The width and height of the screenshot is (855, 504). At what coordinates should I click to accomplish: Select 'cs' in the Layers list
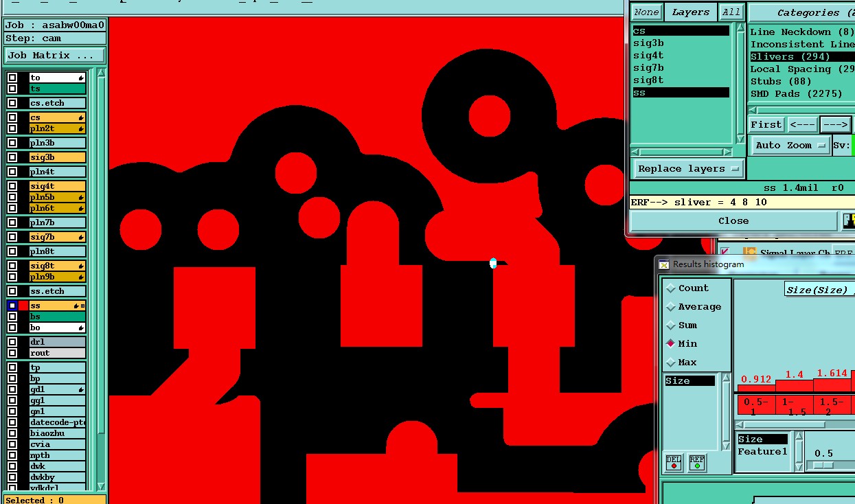tap(681, 31)
